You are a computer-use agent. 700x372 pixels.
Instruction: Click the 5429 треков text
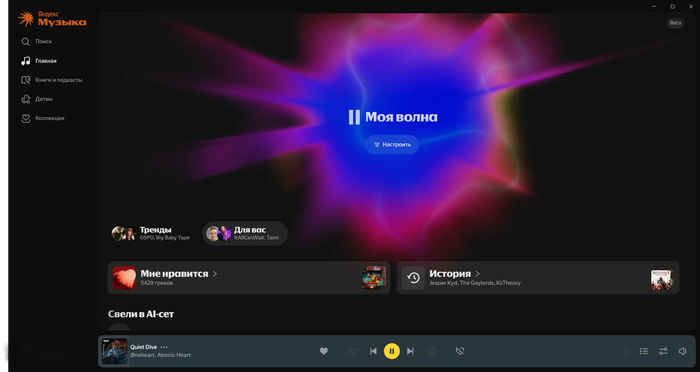click(x=157, y=283)
